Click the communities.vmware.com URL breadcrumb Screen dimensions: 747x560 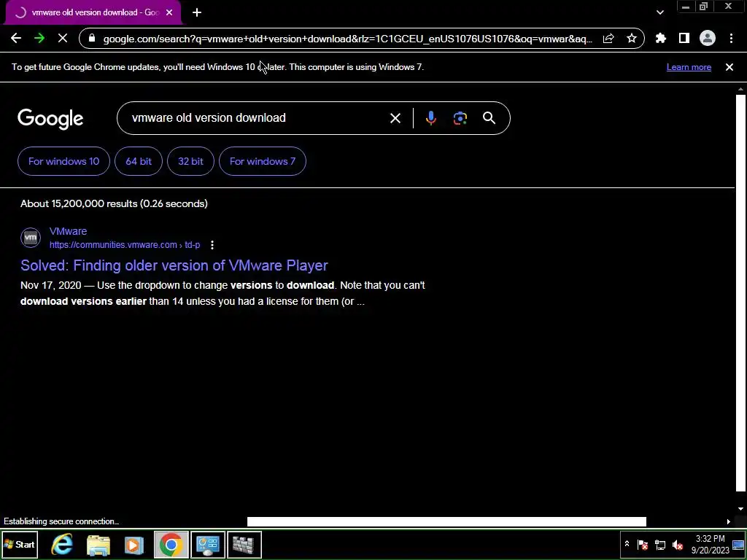pyautogui.click(x=125, y=245)
